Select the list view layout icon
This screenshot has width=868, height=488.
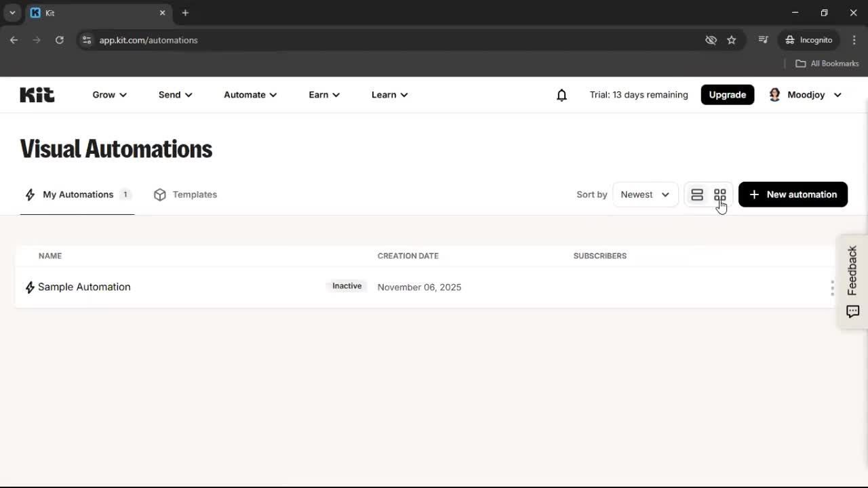pos(697,195)
